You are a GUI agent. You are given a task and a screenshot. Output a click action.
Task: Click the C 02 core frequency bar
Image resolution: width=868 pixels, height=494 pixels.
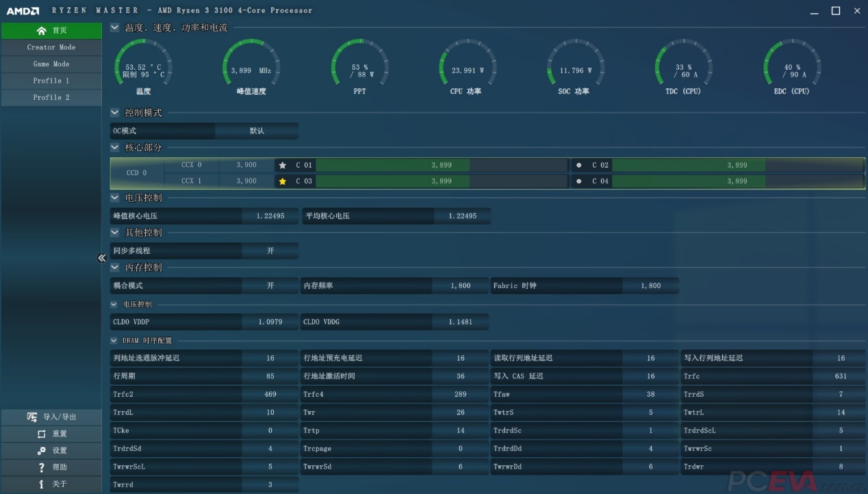[x=736, y=166]
